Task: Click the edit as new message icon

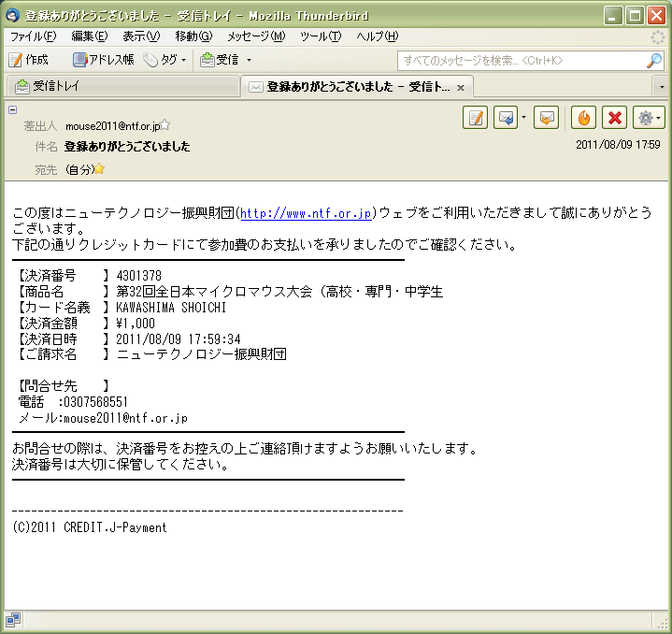Action: [476, 117]
